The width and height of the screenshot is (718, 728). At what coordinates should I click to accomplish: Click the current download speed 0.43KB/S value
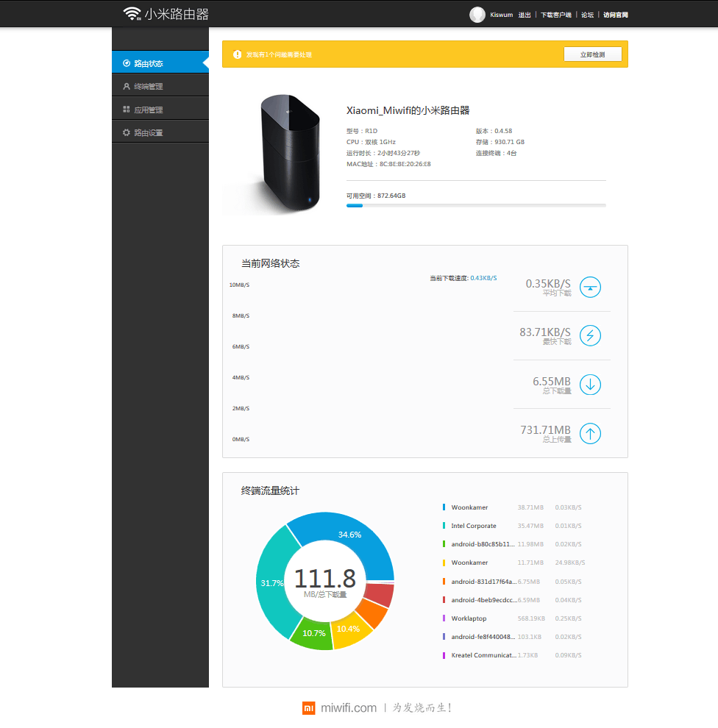(x=483, y=278)
